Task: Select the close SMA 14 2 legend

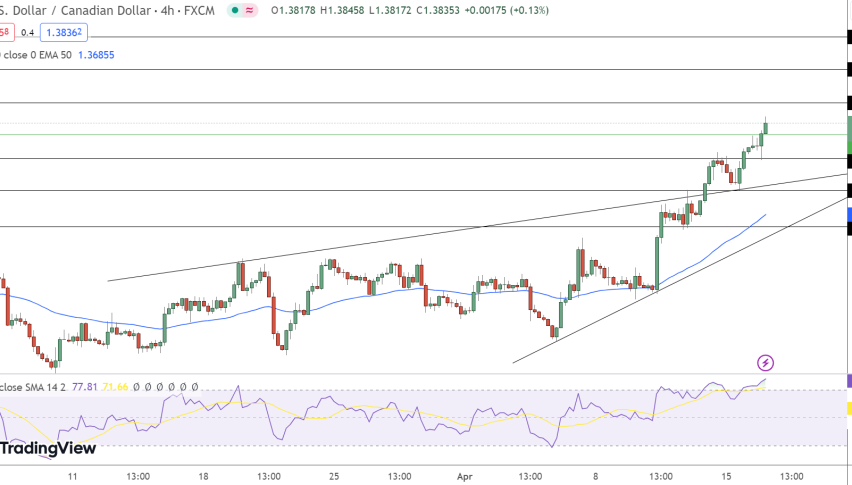Action: coord(33,387)
